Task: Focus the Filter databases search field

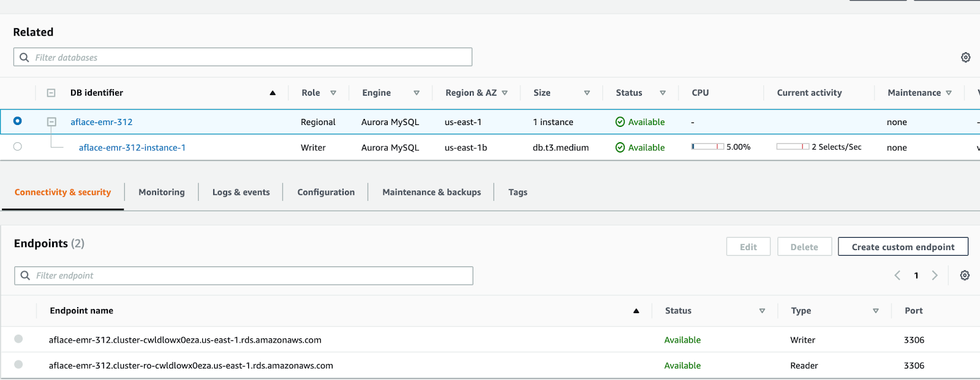Action: (x=243, y=57)
